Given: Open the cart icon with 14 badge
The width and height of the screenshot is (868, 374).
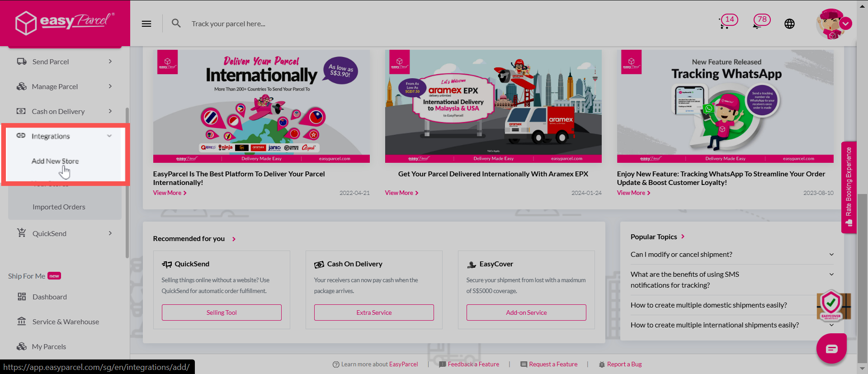Looking at the screenshot, I should [728, 22].
